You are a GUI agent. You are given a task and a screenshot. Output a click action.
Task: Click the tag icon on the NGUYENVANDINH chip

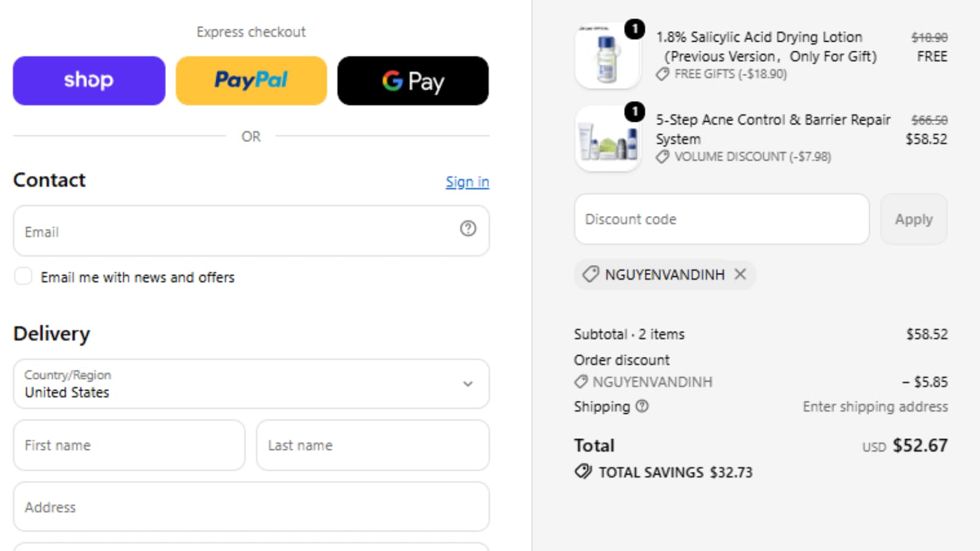pos(590,274)
